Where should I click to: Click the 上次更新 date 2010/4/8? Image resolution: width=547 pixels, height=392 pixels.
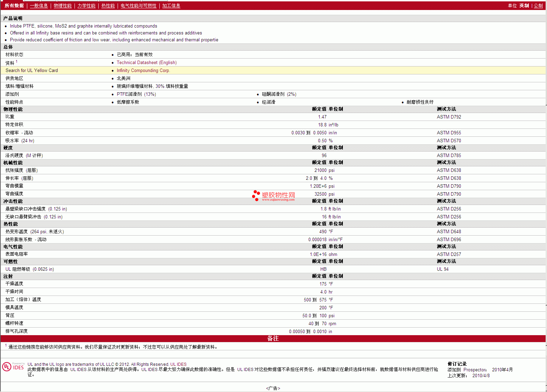pos(481,376)
